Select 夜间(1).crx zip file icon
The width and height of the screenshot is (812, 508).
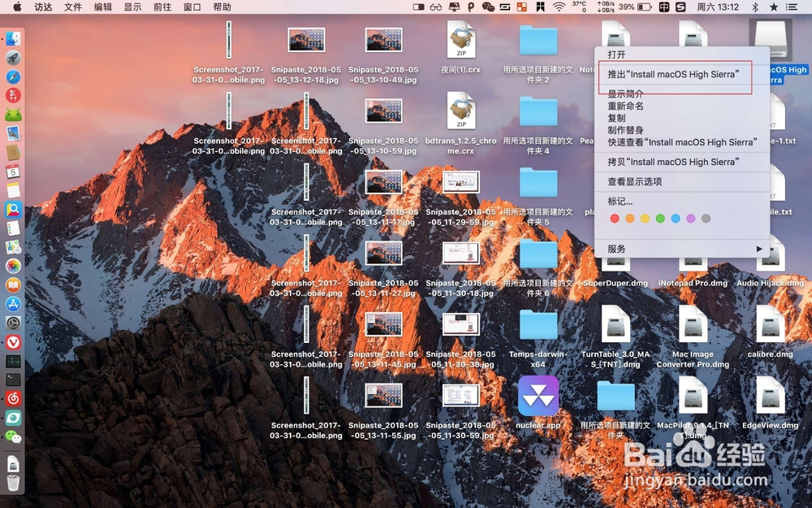click(x=461, y=40)
